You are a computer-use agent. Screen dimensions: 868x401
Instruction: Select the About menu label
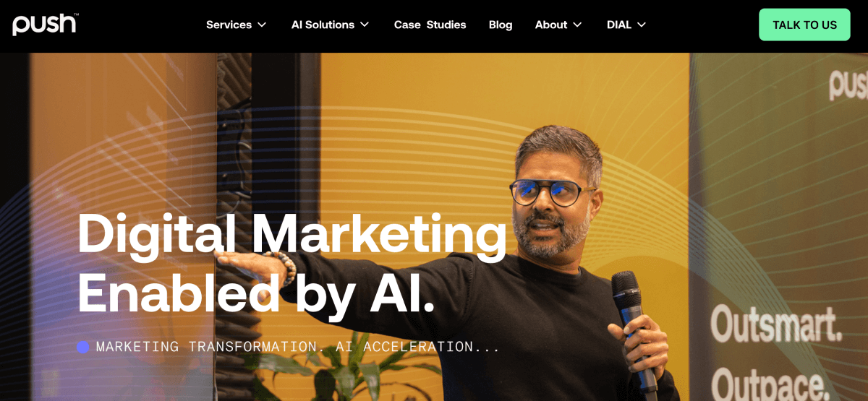551,25
